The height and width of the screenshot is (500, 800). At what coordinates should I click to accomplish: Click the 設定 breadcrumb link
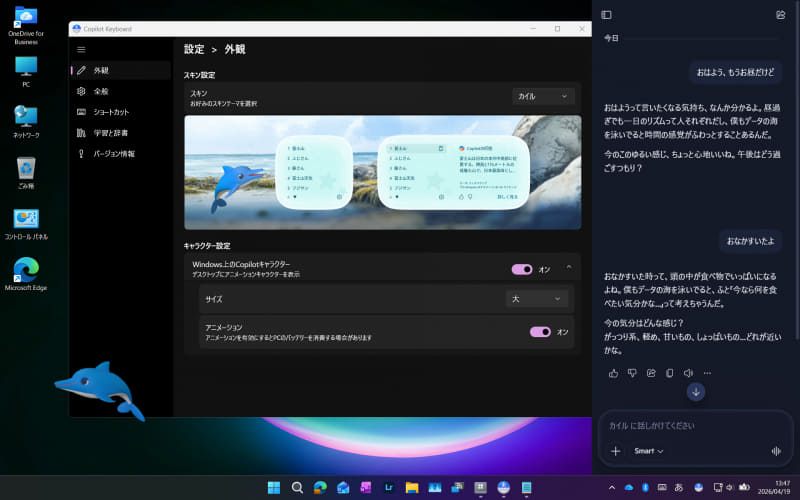coord(194,49)
